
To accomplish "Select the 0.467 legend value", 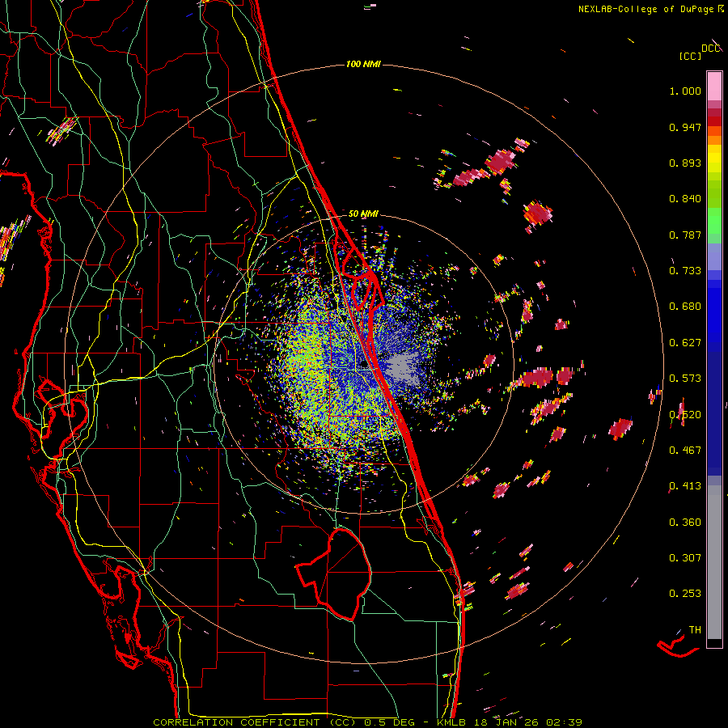I will (x=685, y=451).
